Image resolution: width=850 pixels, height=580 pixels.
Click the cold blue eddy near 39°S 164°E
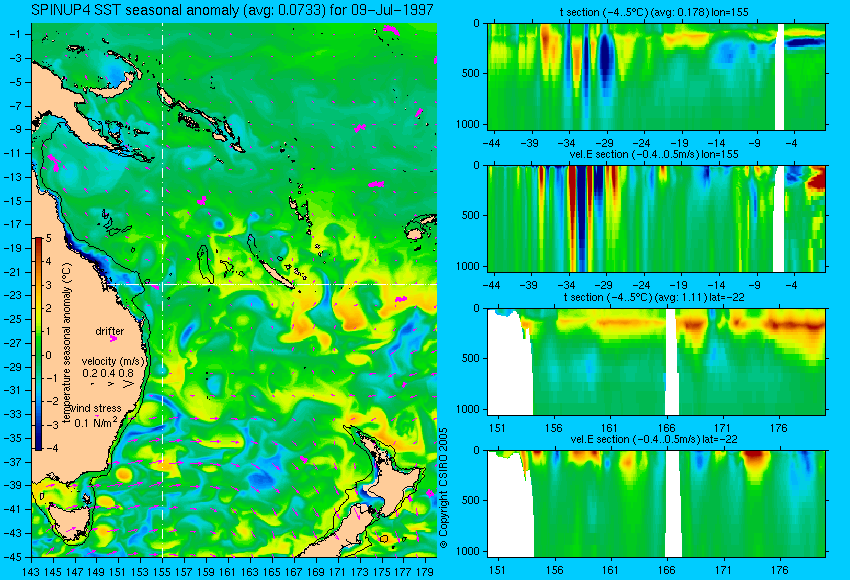[x=264, y=478]
